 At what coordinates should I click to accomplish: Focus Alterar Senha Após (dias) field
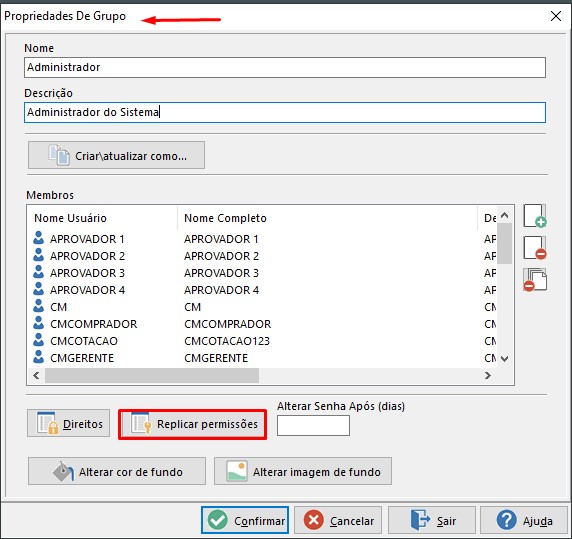click(x=313, y=426)
